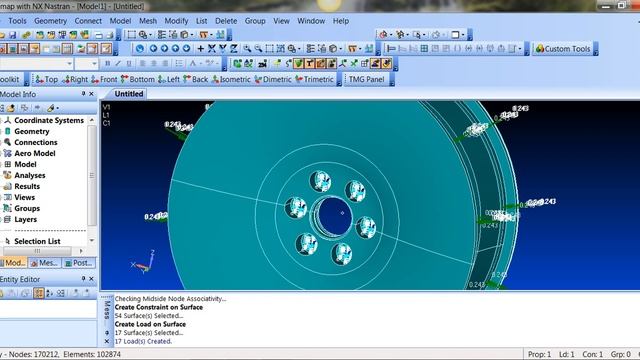Open the Modify menu
Image resolution: width=640 pixels, height=360 pixels.
point(176,21)
